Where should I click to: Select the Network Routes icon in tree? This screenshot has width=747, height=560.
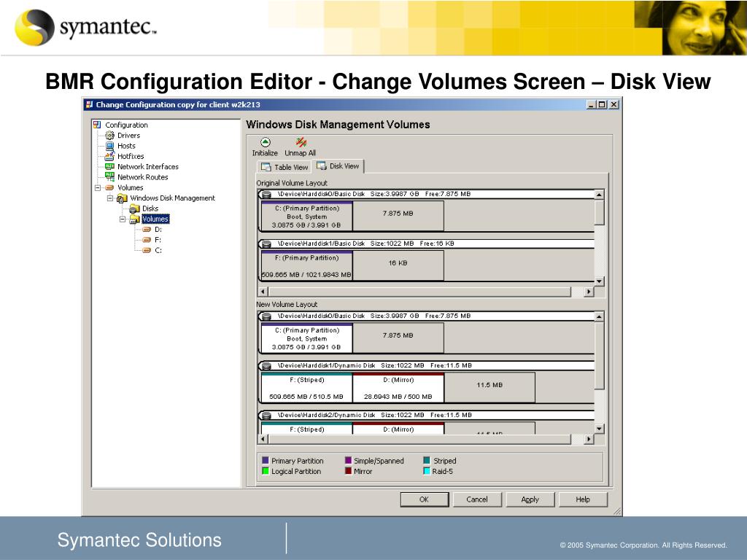click(x=109, y=176)
